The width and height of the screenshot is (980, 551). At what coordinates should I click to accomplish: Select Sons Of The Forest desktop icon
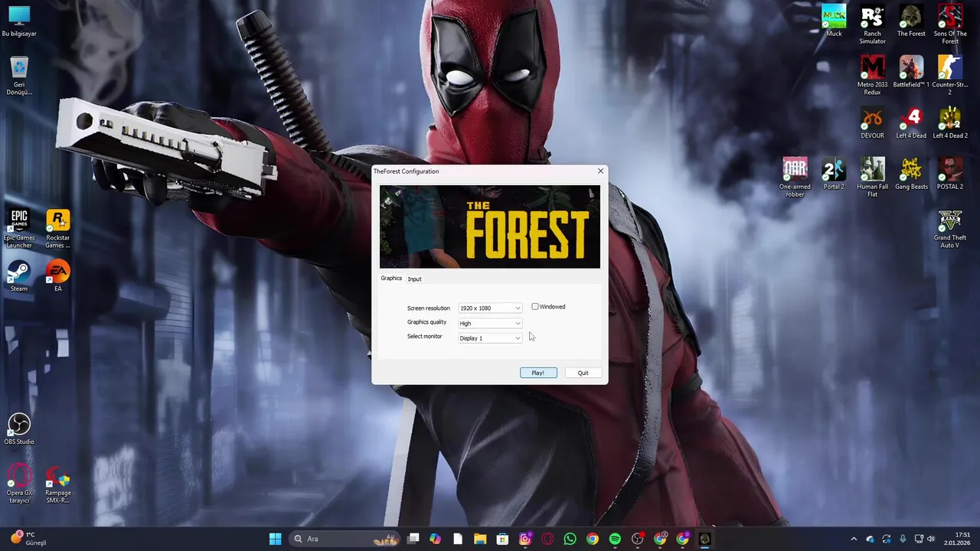tap(950, 24)
